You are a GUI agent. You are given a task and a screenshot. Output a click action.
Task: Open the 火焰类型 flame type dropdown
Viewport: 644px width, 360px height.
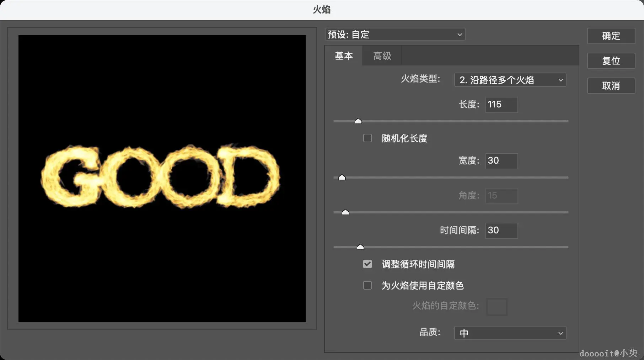[x=510, y=80]
